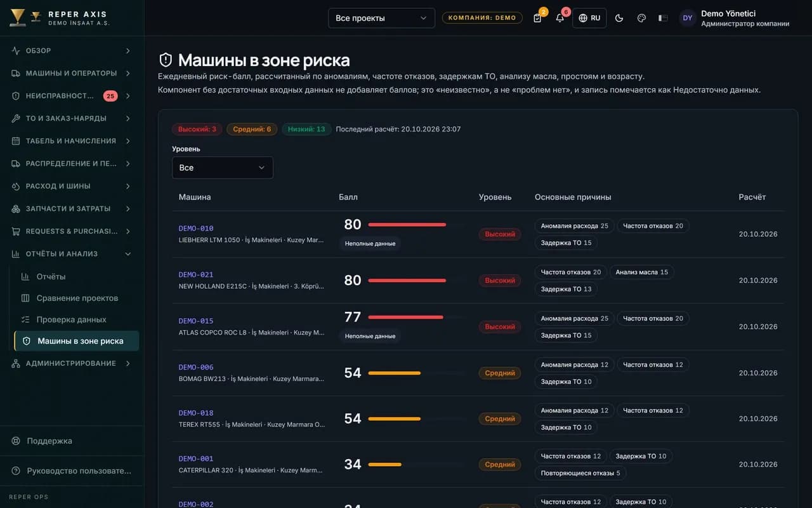Screen dimensions: 812x508
Task: Click the score bar for DEMO-001
Action: click(x=385, y=465)
